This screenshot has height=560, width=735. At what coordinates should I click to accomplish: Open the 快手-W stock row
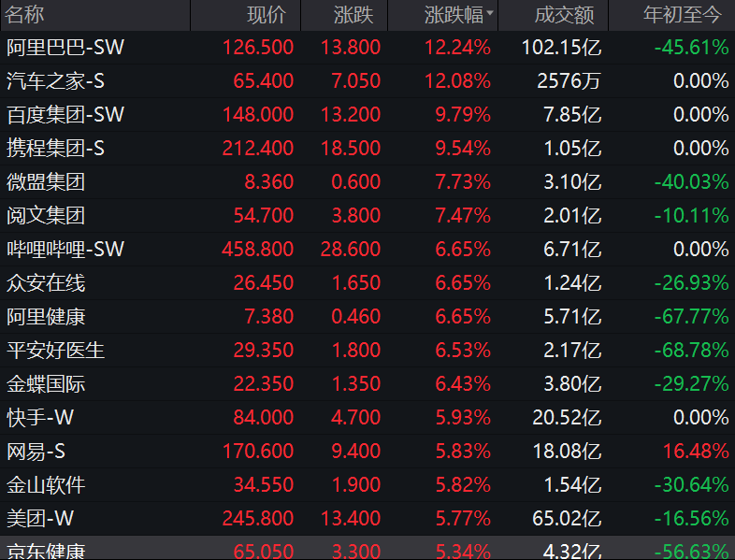pyautogui.click(x=367, y=418)
